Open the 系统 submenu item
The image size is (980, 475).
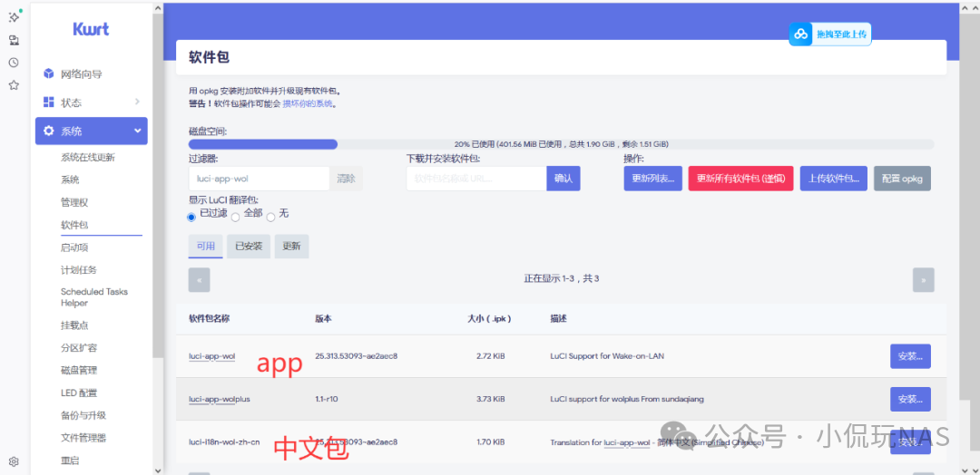(70, 179)
